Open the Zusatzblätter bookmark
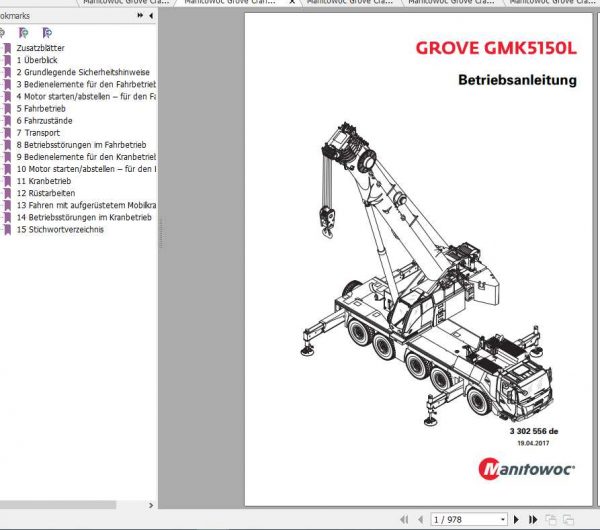Image resolution: width=600 pixels, height=530 pixels. [40, 48]
